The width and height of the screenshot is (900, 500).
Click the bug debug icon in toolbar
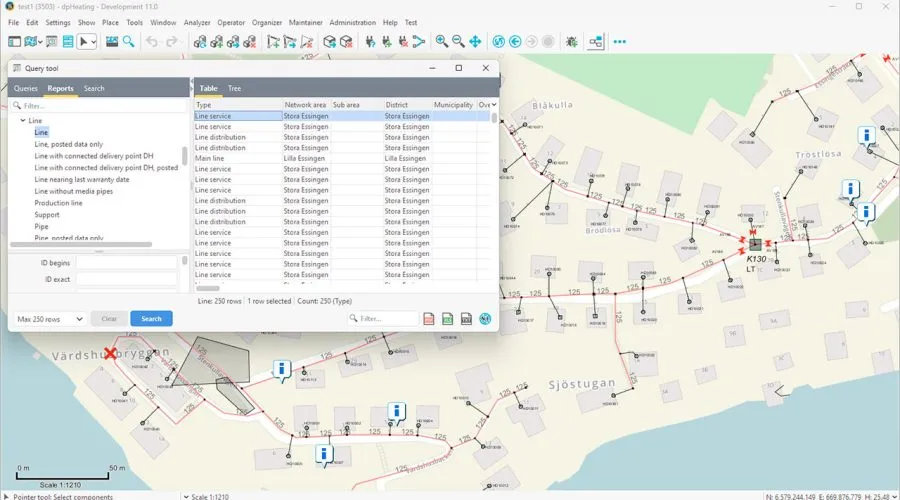tap(571, 41)
